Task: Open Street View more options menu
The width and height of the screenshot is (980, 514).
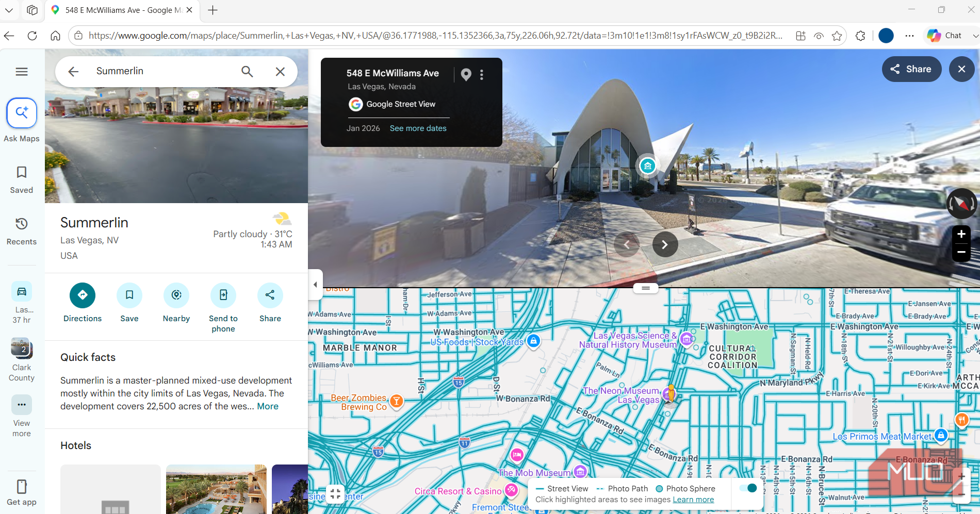Action: pyautogui.click(x=482, y=75)
